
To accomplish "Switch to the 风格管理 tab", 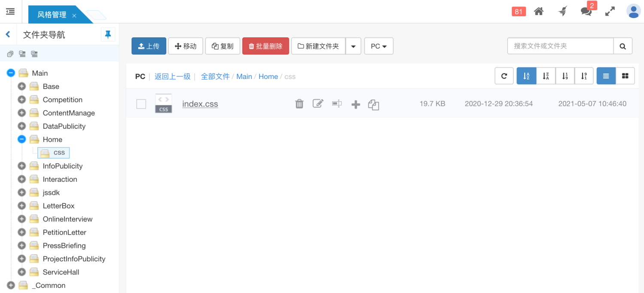I will (x=52, y=14).
